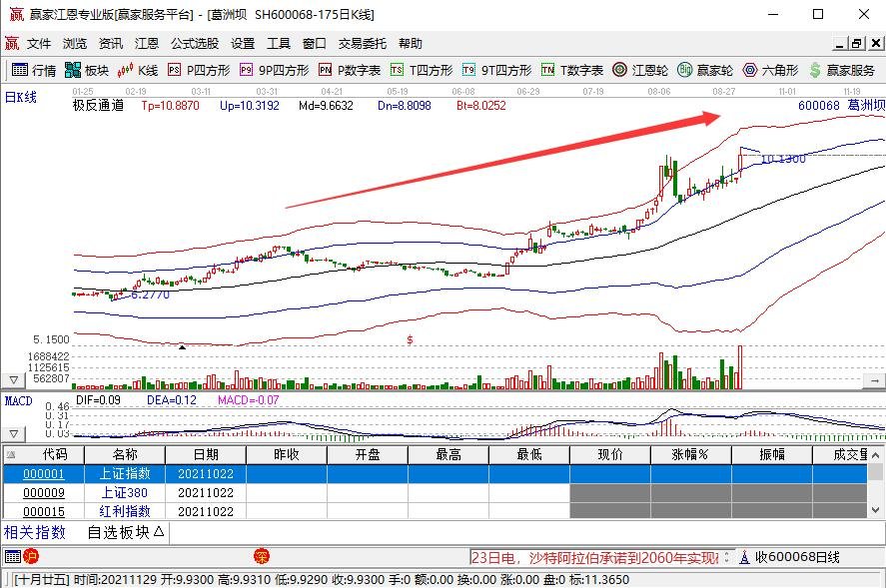Click the right arrow button beside volume pane

pyautogui.click(x=874, y=380)
